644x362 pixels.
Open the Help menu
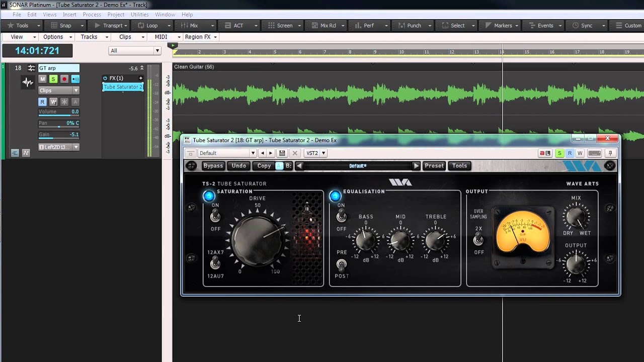point(187,15)
